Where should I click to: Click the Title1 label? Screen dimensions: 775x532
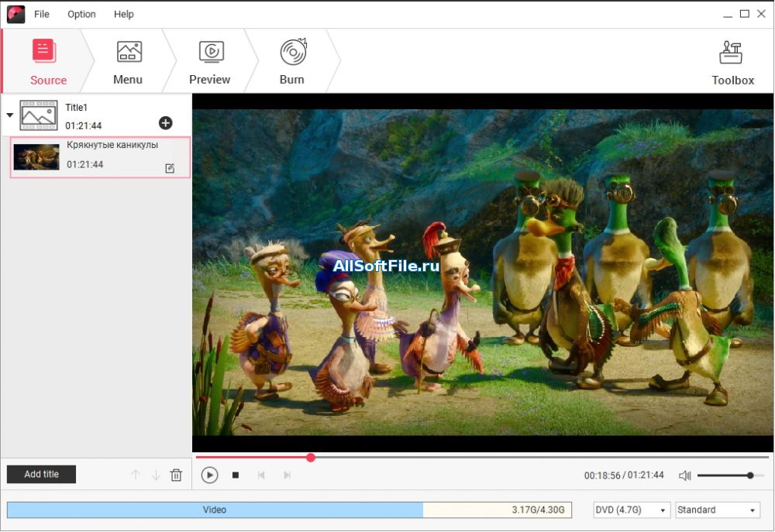pos(76,107)
